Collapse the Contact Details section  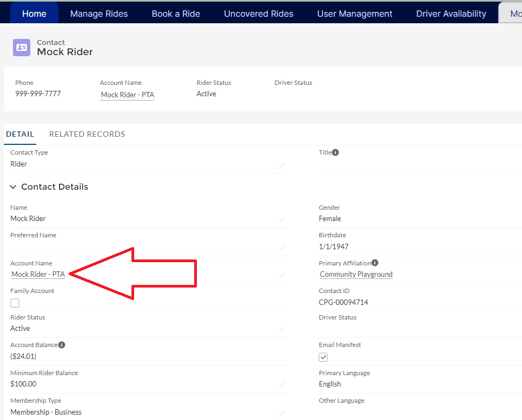tap(14, 187)
